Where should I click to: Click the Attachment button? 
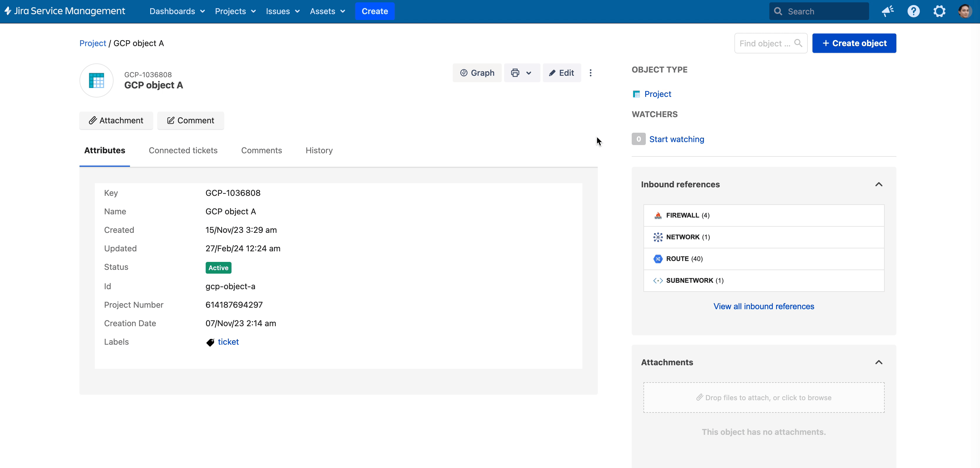[116, 120]
